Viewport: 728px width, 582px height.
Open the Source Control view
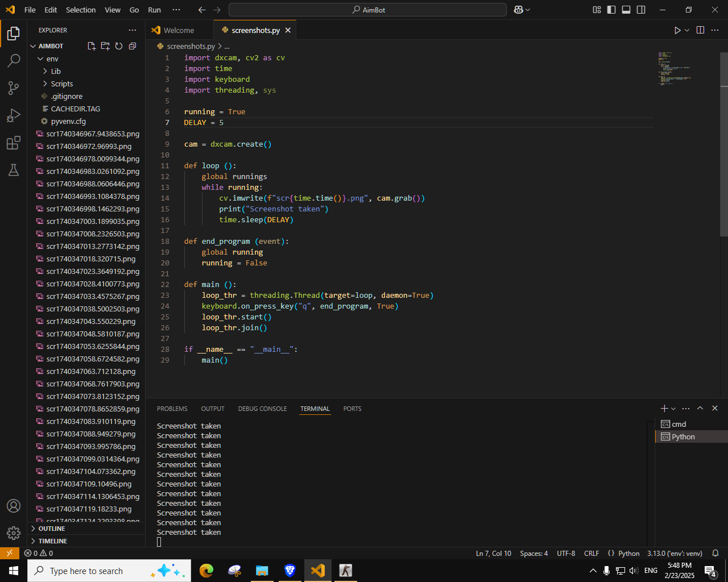[14, 88]
